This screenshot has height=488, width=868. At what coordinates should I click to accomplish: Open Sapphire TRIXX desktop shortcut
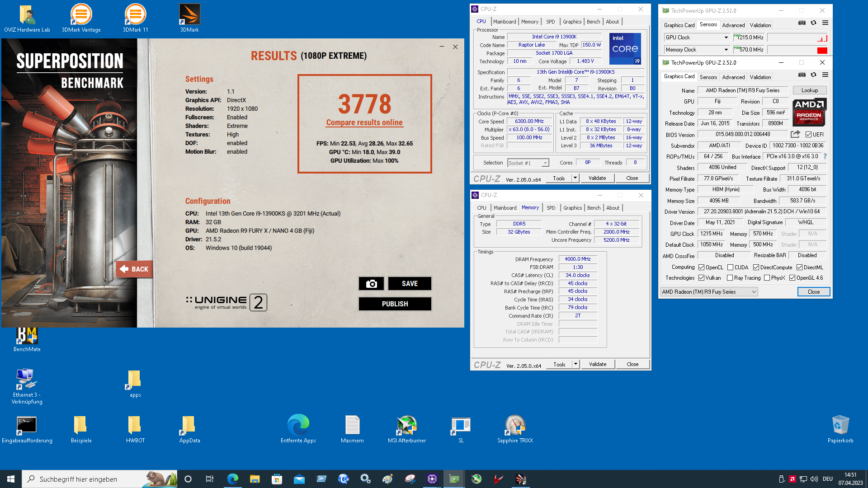515,430
